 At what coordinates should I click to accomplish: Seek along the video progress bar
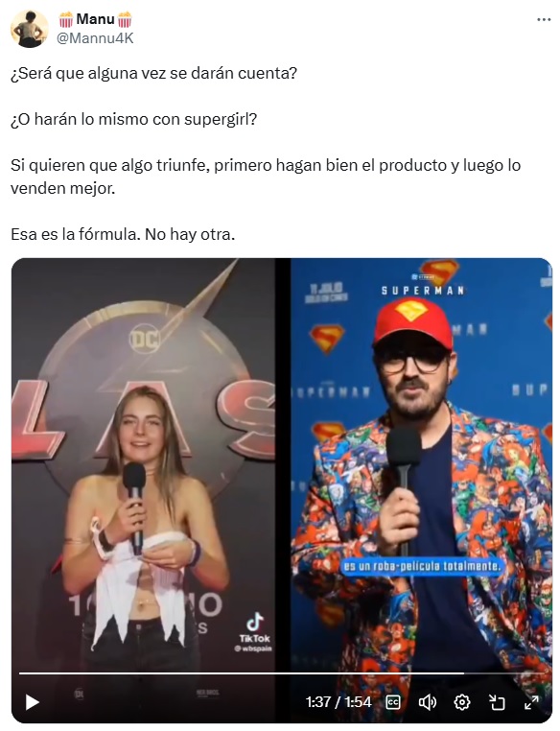click(x=281, y=673)
